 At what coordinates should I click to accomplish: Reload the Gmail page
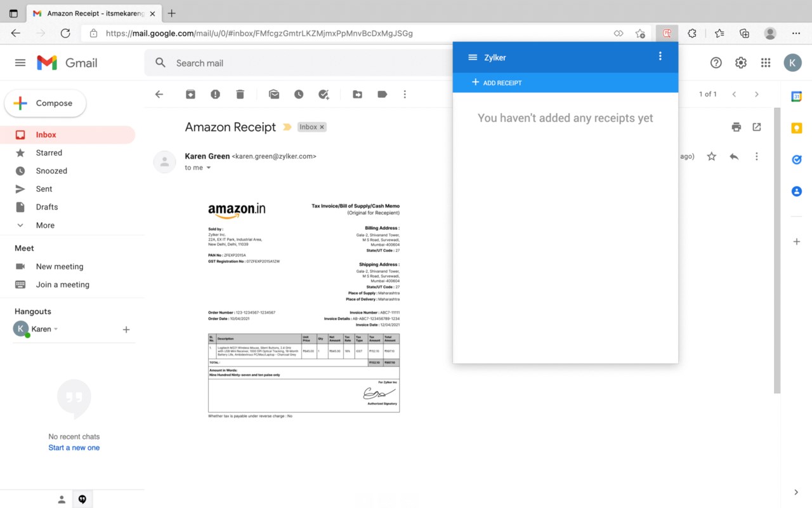click(x=65, y=33)
